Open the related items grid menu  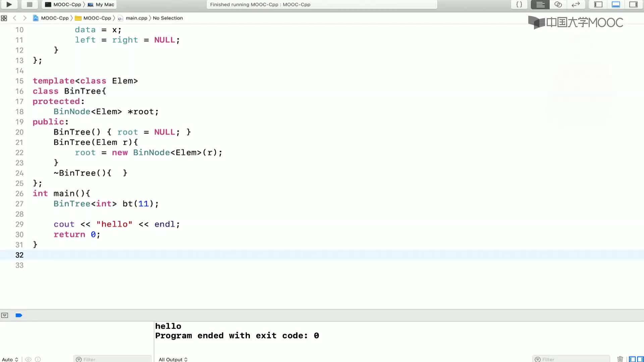4,18
